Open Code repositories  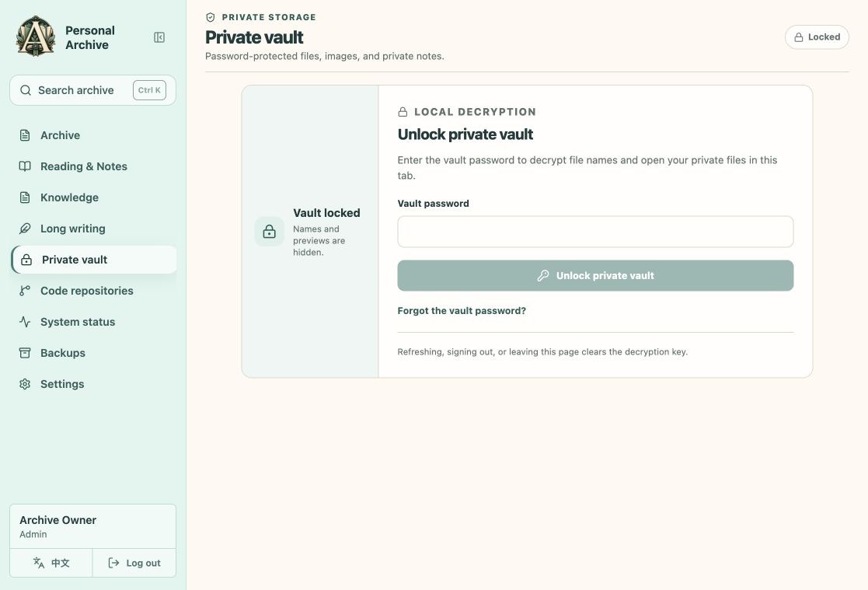93,291
